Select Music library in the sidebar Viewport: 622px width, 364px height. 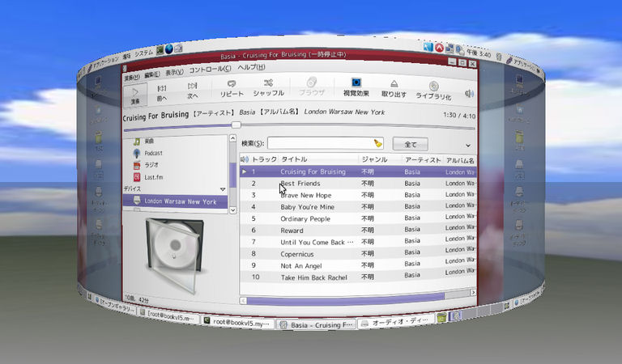[x=143, y=141]
